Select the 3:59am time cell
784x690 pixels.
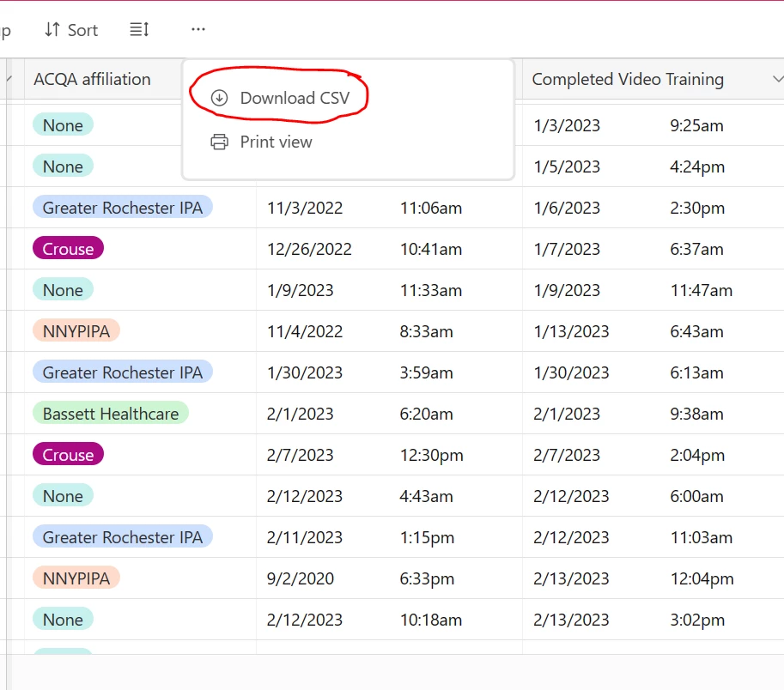(x=426, y=372)
